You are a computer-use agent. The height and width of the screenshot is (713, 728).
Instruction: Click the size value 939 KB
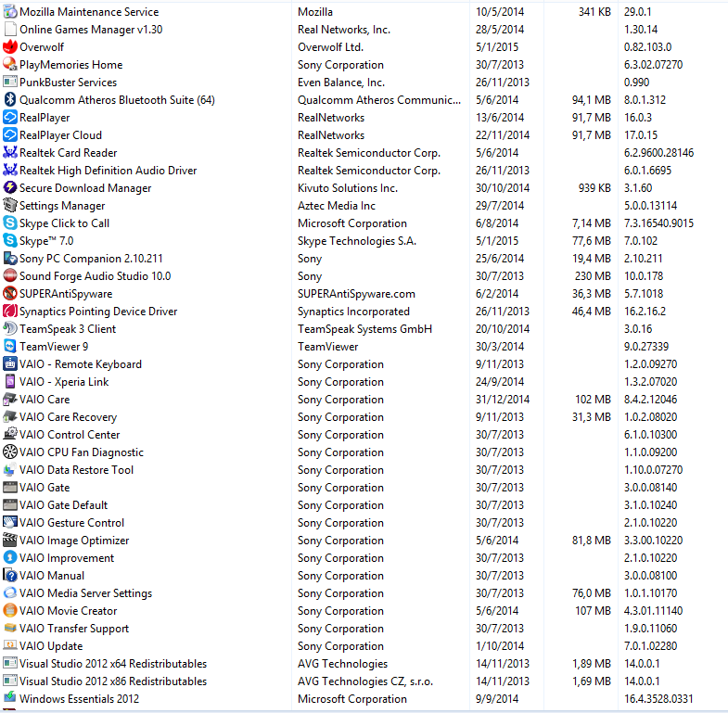pyautogui.click(x=594, y=188)
